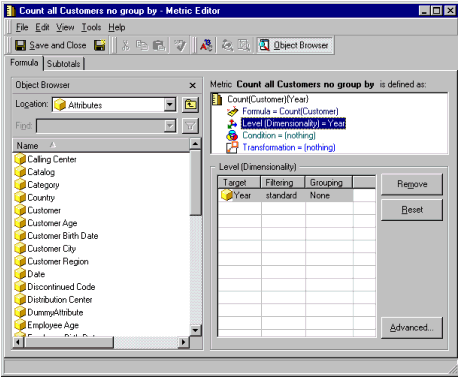This screenshot has height=377, width=458.
Task: Go up one folder level icon
Action: 190,105
